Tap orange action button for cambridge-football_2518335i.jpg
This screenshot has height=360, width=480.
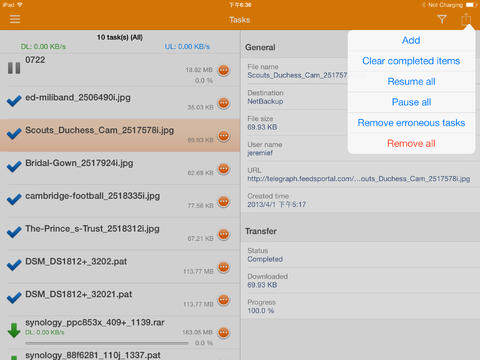[x=224, y=201]
